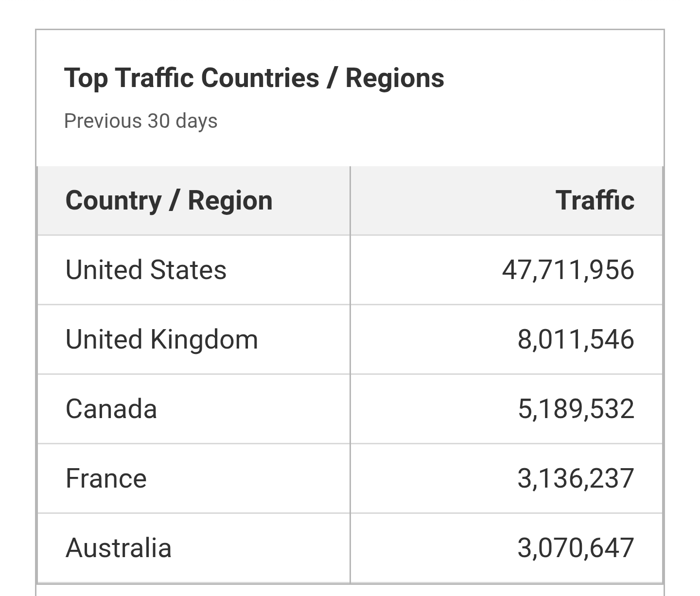Click the word Regions in the title

pos(395,79)
